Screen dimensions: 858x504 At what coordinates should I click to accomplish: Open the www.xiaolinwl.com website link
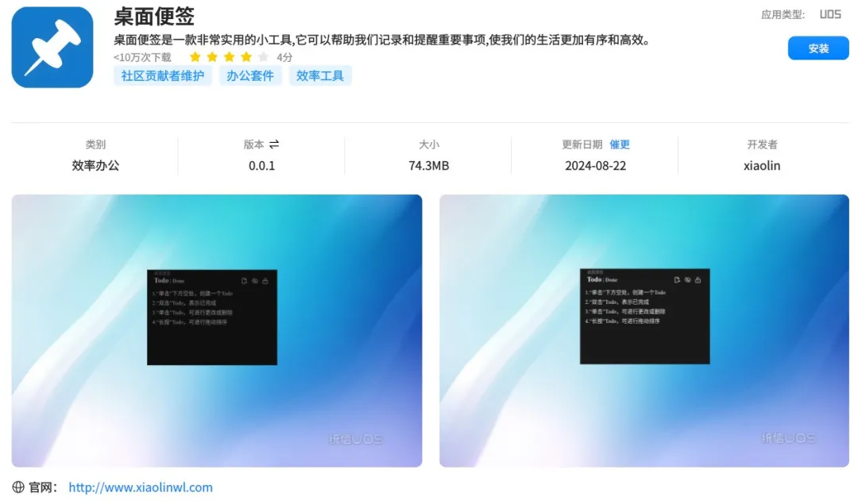(141, 487)
